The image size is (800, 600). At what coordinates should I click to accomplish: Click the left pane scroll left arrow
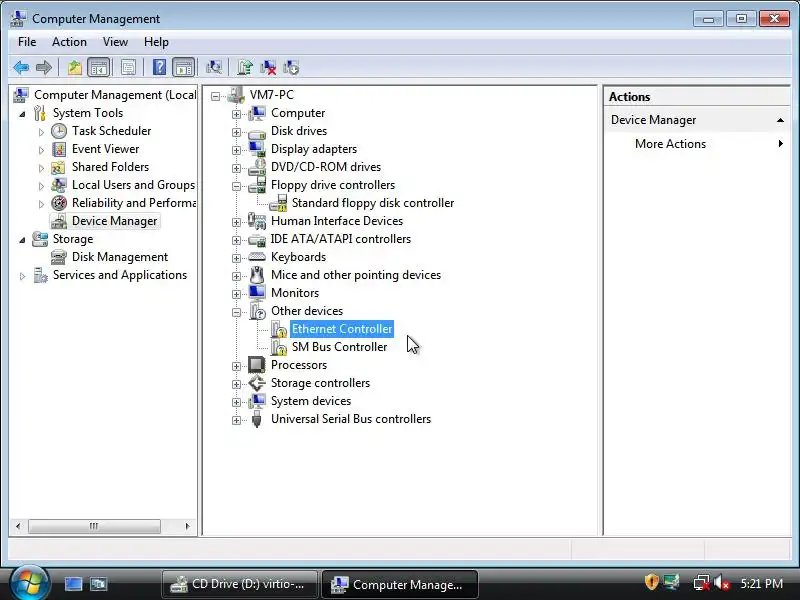[x=18, y=526]
